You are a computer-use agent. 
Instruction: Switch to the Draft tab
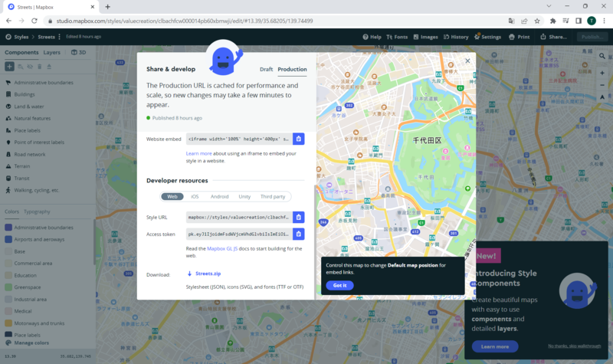tap(266, 69)
